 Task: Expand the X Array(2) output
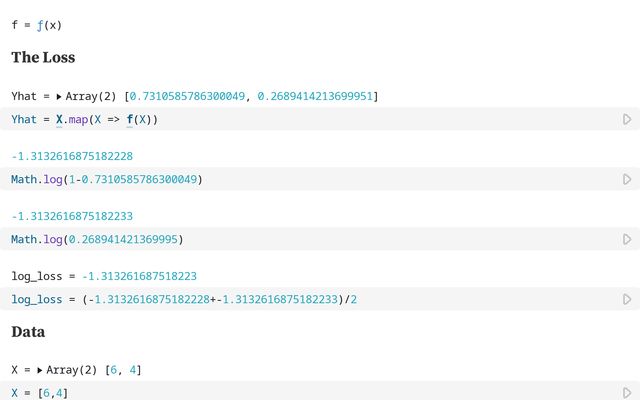click(x=40, y=370)
